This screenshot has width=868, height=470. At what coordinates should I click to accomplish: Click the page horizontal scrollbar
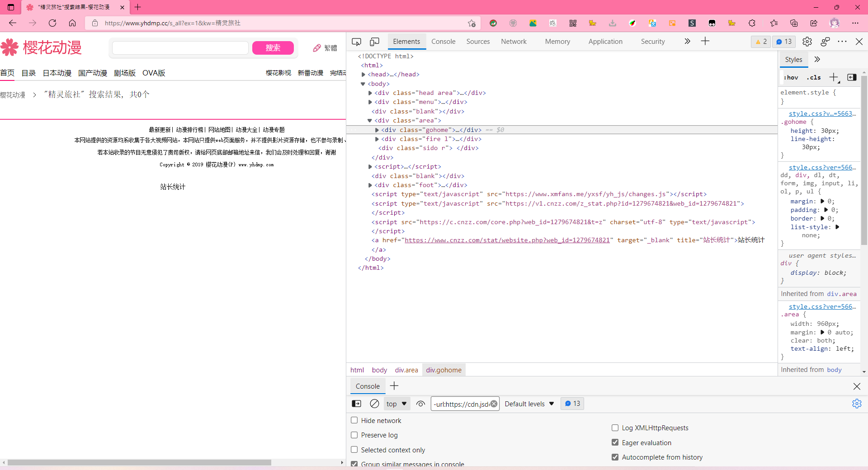[x=139, y=462]
